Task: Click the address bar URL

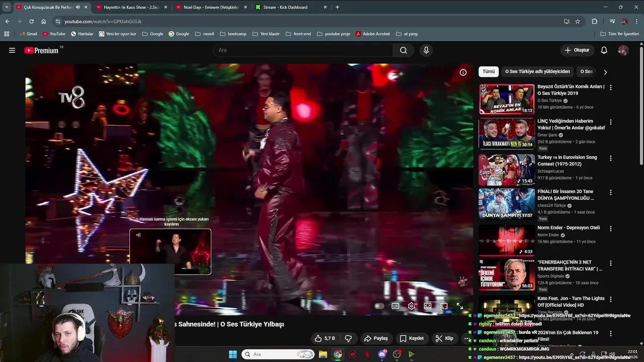Action: click(103, 22)
